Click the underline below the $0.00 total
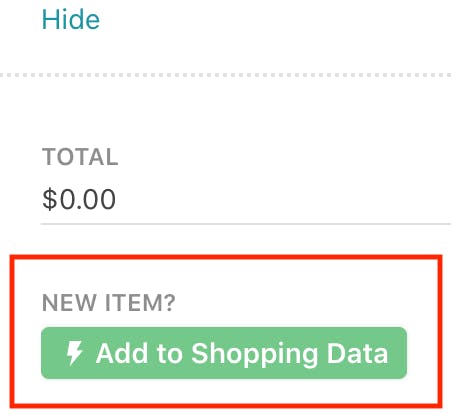 pyautogui.click(x=246, y=224)
